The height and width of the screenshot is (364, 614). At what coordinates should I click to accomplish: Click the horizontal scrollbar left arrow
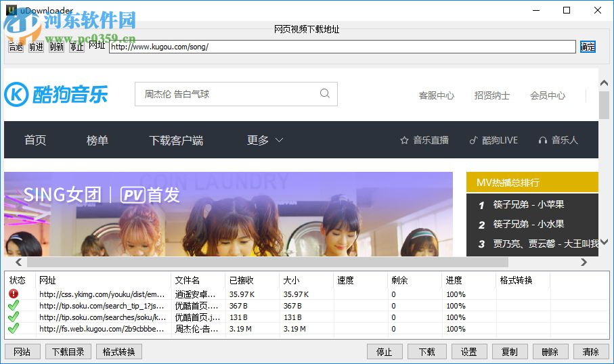point(18,262)
